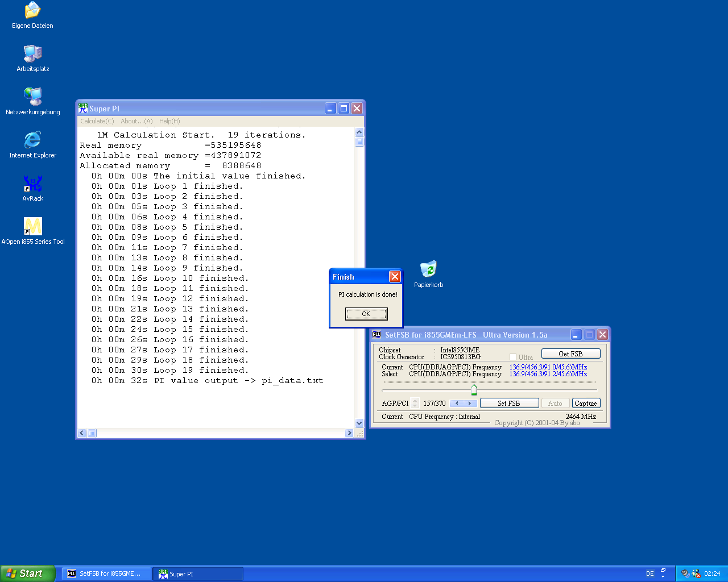The image size is (728, 582).
Task: Click 'PI calculation is done!' message text
Action: pos(367,294)
